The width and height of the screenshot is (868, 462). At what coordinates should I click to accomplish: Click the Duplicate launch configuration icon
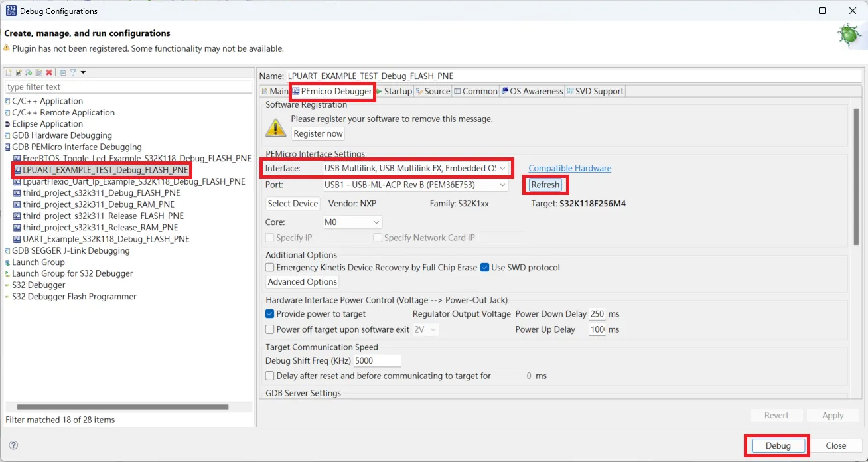coord(39,72)
